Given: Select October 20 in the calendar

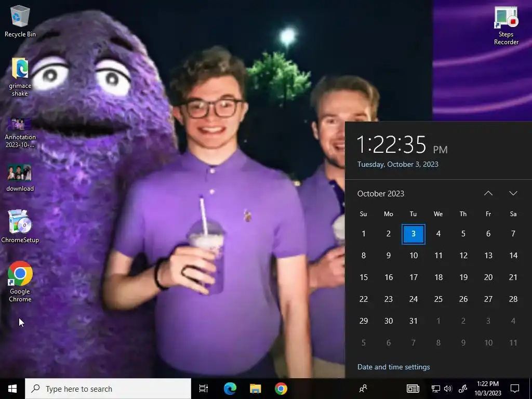Looking at the screenshot, I should coord(488,277).
